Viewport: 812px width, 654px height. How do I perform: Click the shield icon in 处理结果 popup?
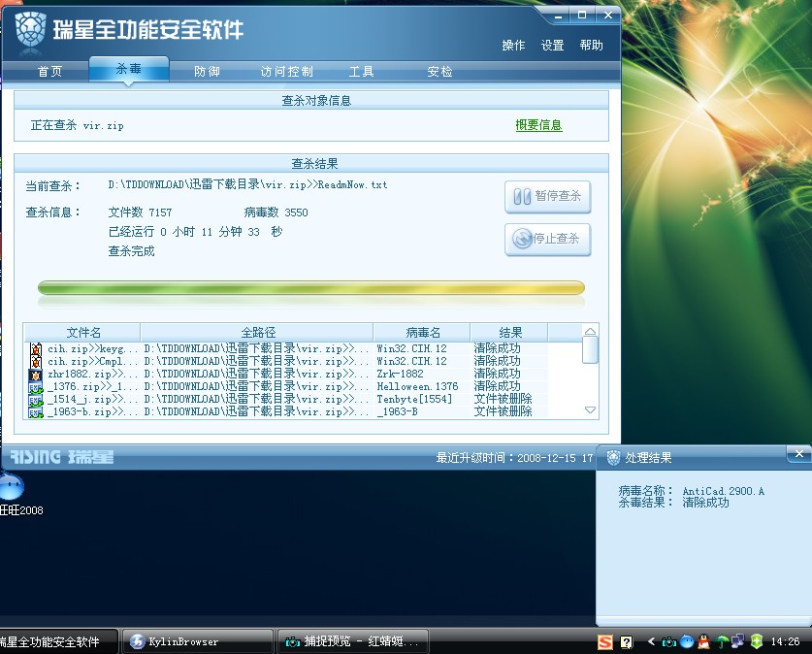tap(613, 458)
